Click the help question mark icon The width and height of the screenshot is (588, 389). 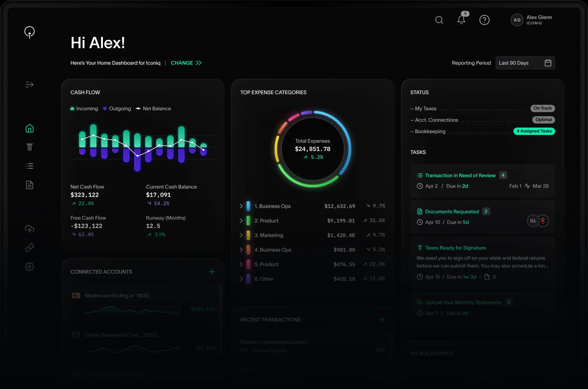(484, 20)
